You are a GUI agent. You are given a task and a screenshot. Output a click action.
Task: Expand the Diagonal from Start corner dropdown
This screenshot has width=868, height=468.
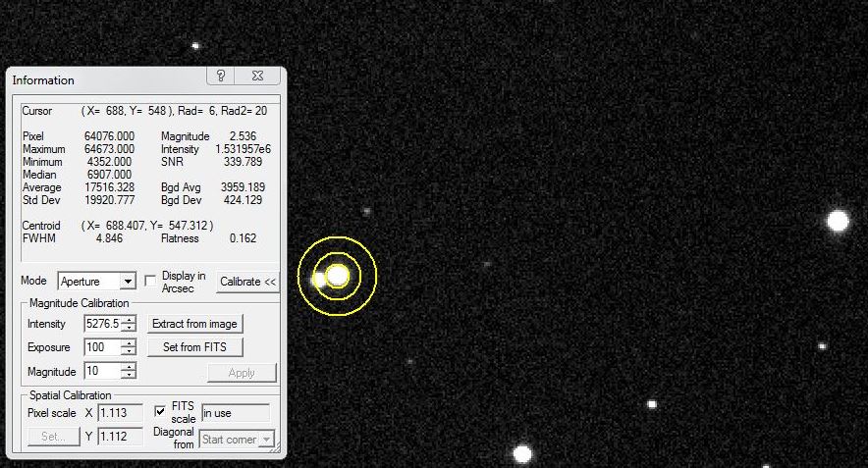point(265,440)
